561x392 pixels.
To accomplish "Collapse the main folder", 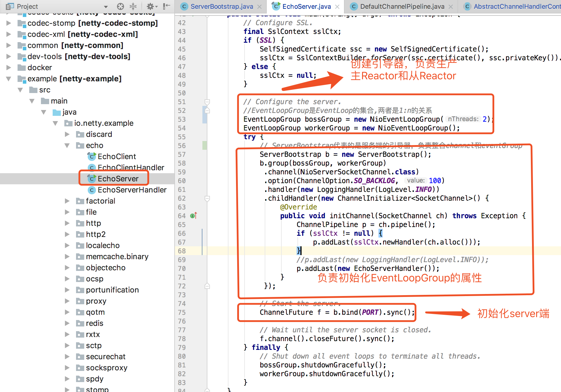I will [32, 101].
